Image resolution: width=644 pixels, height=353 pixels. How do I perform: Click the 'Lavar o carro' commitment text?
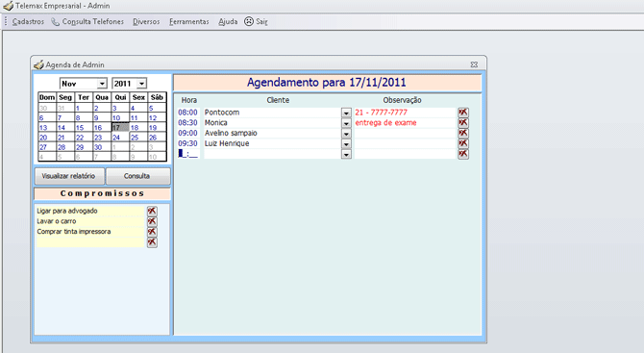[57, 221]
